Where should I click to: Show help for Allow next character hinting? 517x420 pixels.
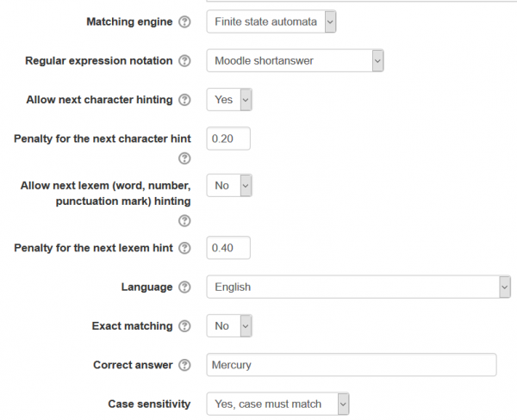(184, 100)
